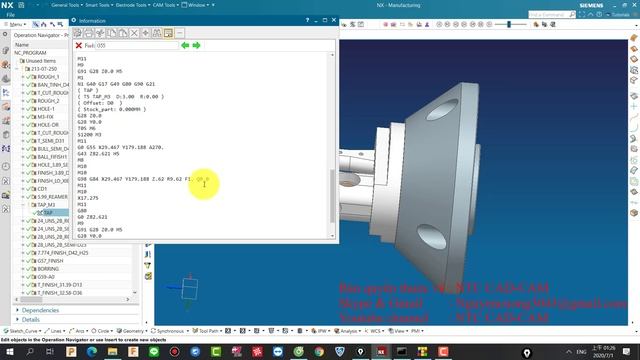Click the Help icon next to command finder
The image size is (640, 360).
599,14
